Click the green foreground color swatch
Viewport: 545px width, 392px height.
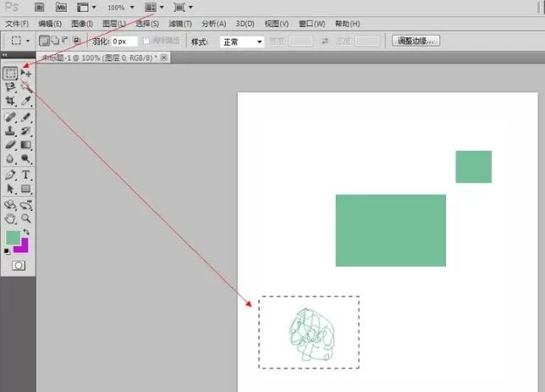pos(13,238)
